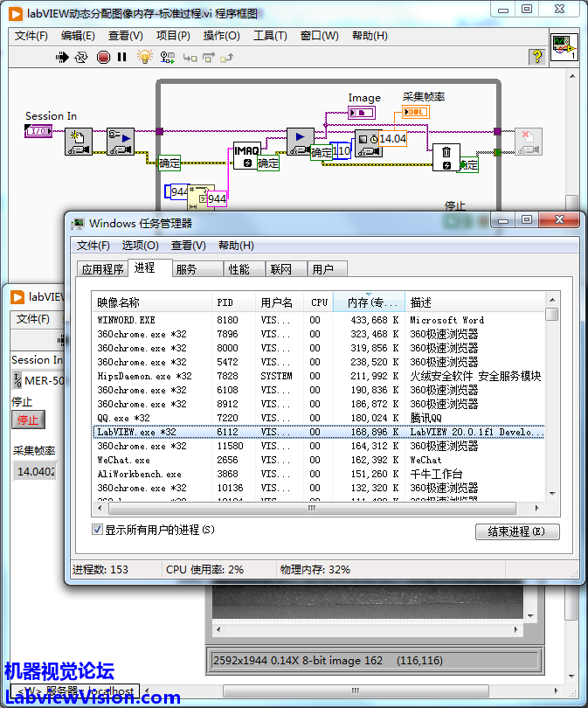Open 查看(V) menu in block diagram window

[x=126, y=36]
